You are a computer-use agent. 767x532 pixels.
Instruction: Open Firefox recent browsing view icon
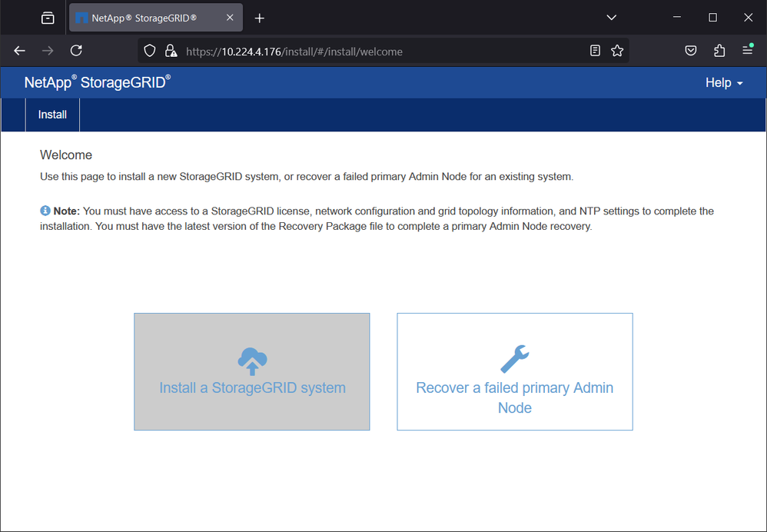click(48, 18)
